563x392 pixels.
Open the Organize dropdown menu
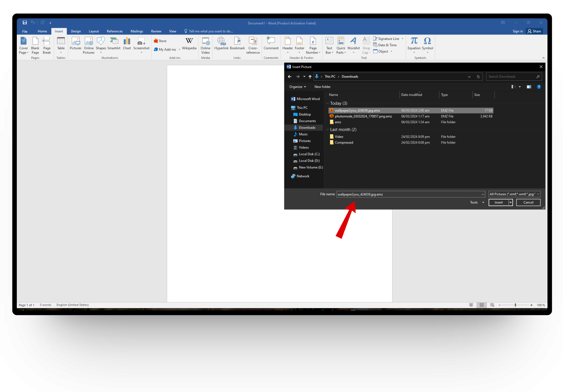(x=298, y=87)
